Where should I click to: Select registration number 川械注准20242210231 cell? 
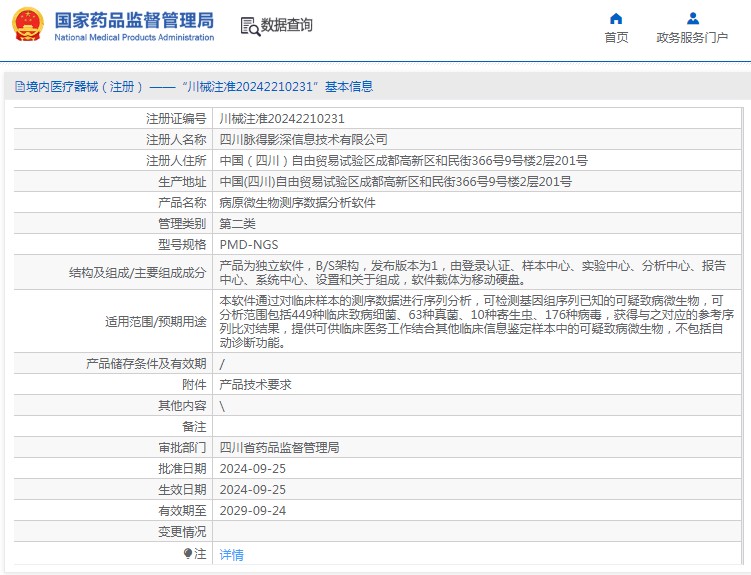point(282,118)
